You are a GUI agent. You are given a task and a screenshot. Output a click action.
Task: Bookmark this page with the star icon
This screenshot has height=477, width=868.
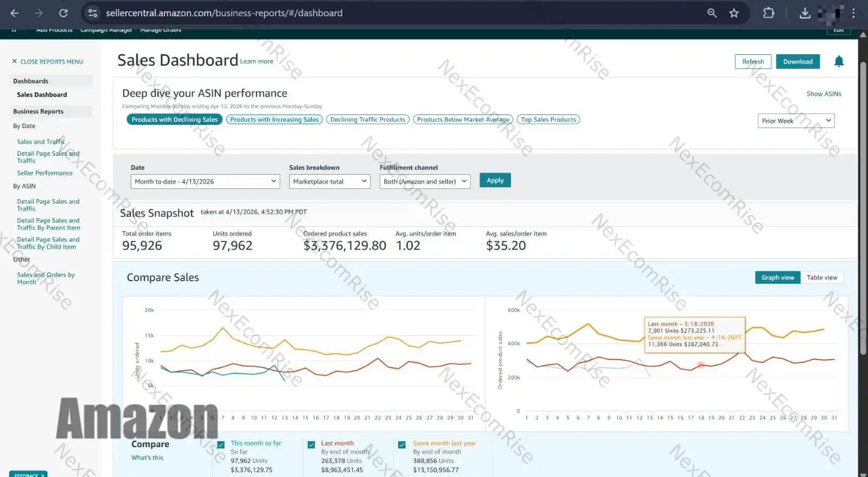[x=734, y=13]
